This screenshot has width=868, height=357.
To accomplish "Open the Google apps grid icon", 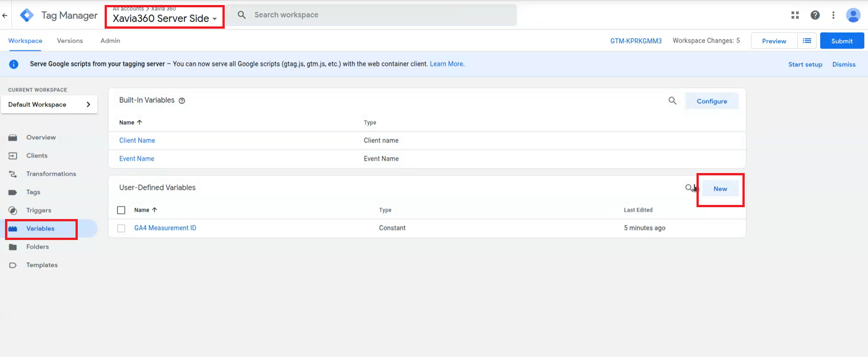I will (795, 15).
